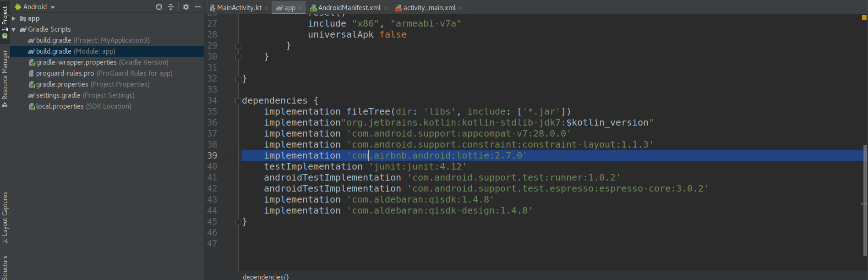Image resolution: width=868 pixels, height=280 pixels.
Task: Open the Project tool window sidebar tab
Action: point(5,22)
